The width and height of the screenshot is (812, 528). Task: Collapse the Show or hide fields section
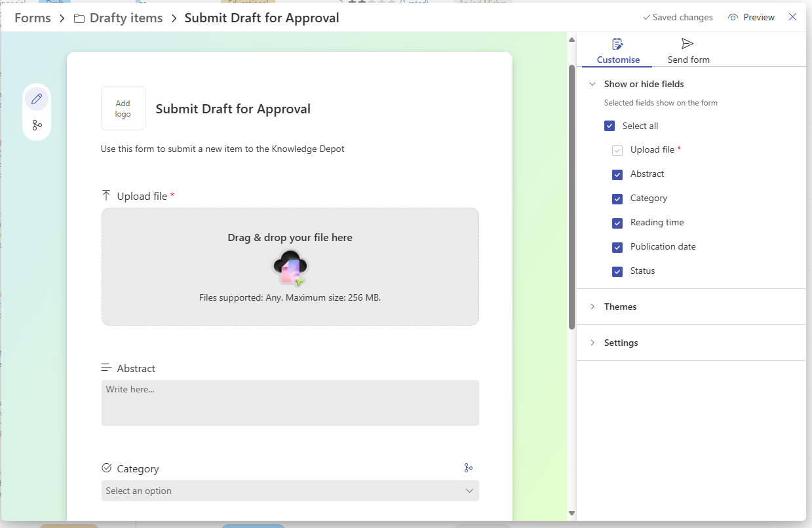[592, 84]
